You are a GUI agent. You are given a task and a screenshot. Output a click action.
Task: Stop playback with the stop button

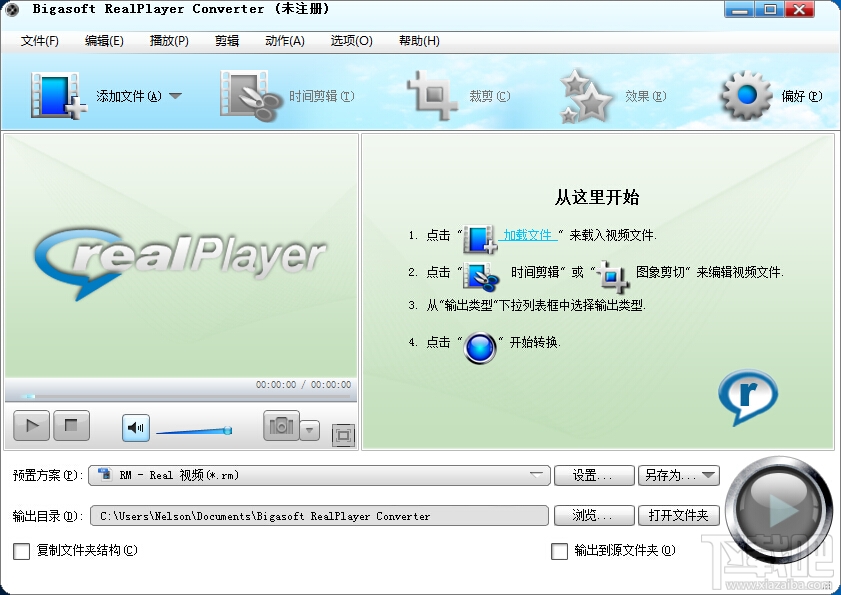(x=71, y=426)
